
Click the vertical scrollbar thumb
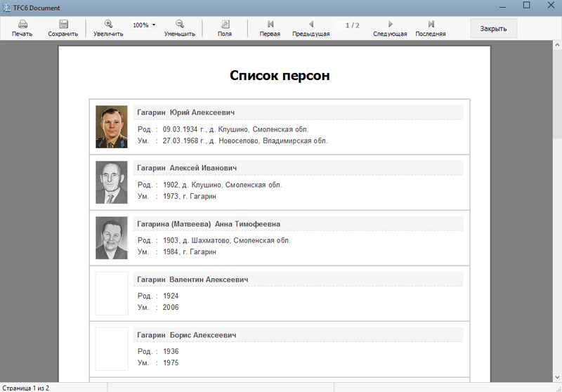click(x=557, y=93)
